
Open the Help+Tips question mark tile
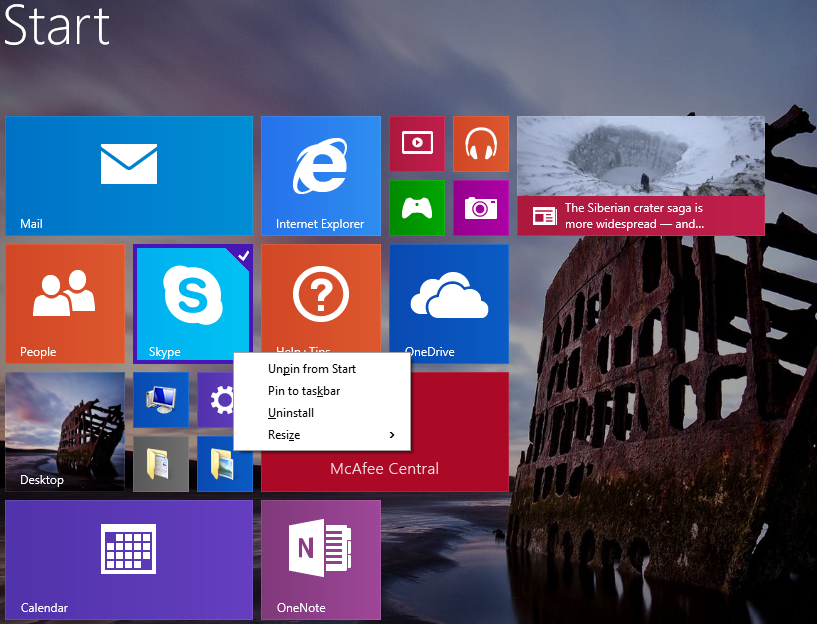click(320, 298)
